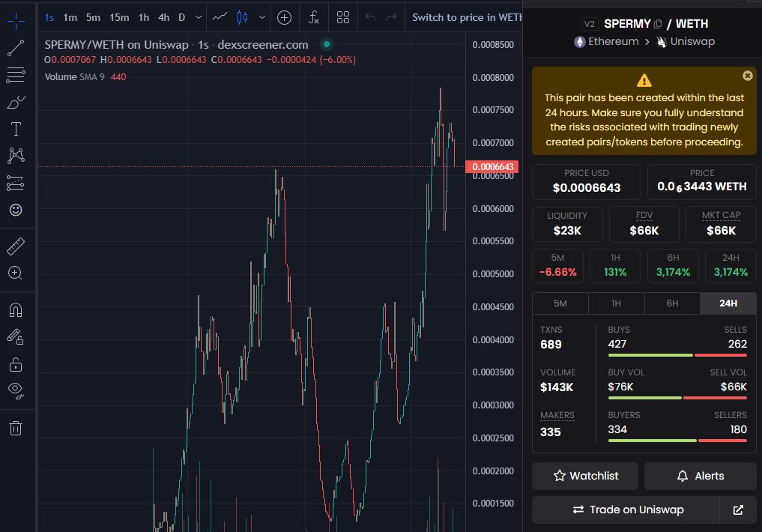Switch chart to 1h timeframe
This screenshot has width=762, height=532.
pyautogui.click(x=143, y=17)
